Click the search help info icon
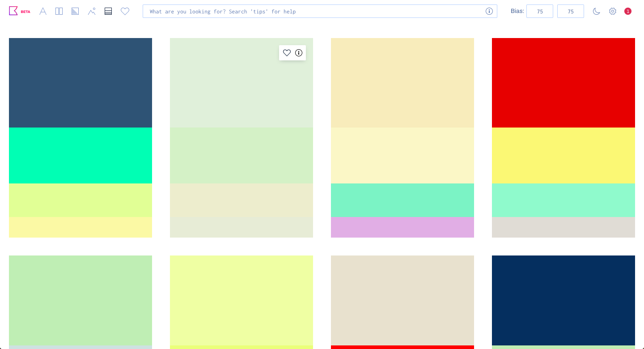 [x=489, y=11]
